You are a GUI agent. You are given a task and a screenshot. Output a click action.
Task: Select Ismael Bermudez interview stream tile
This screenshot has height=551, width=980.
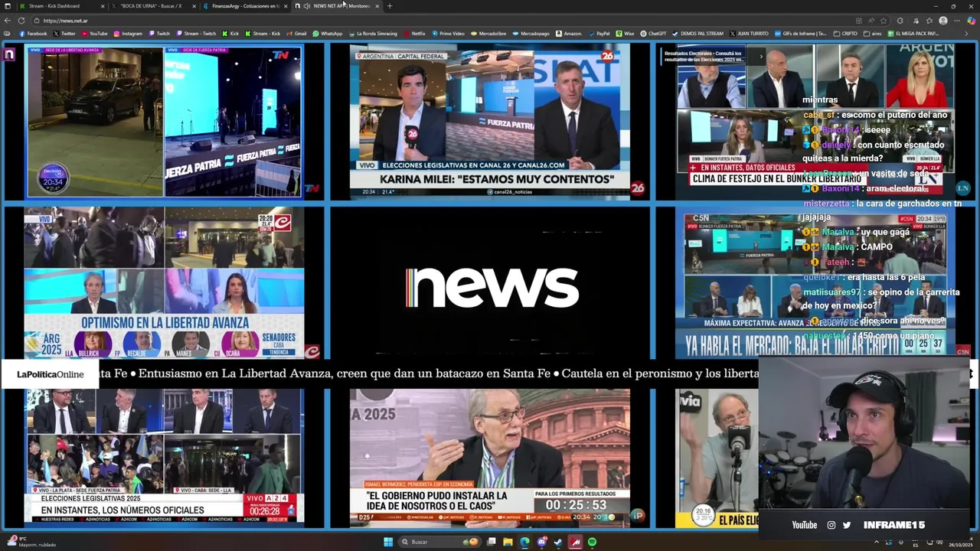coord(490,458)
